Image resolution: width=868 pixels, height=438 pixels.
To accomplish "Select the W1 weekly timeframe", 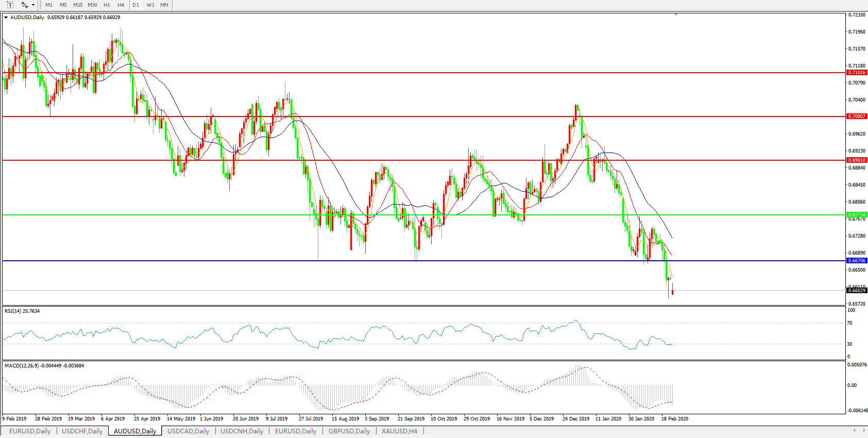I will [150, 5].
